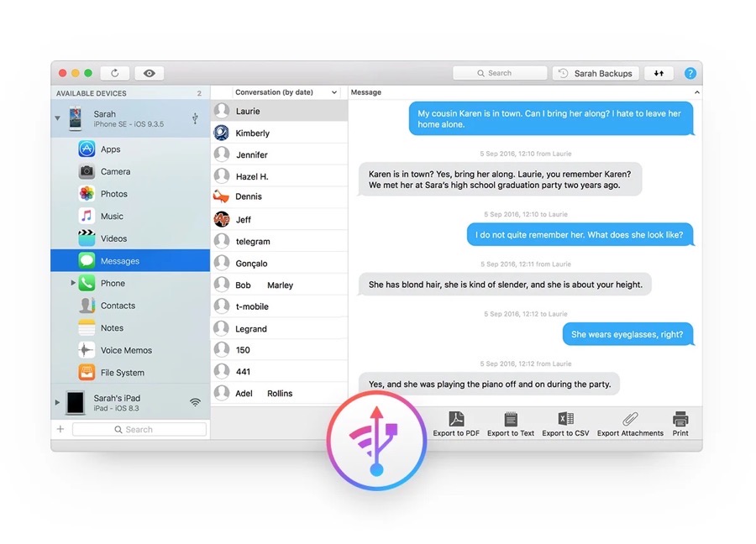Click inside the sidebar search field
This screenshot has height=544, width=756.
[139, 429]
